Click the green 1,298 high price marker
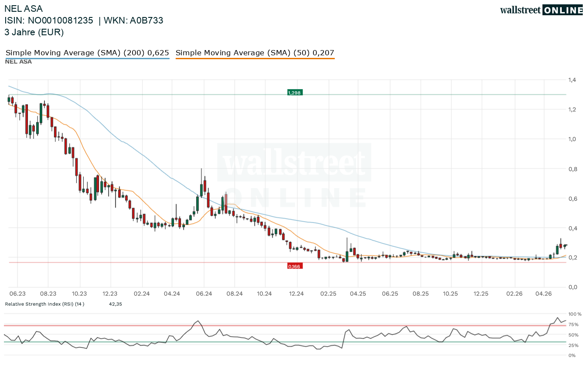Viewport: 588px width, 367px height. point(295,92)
